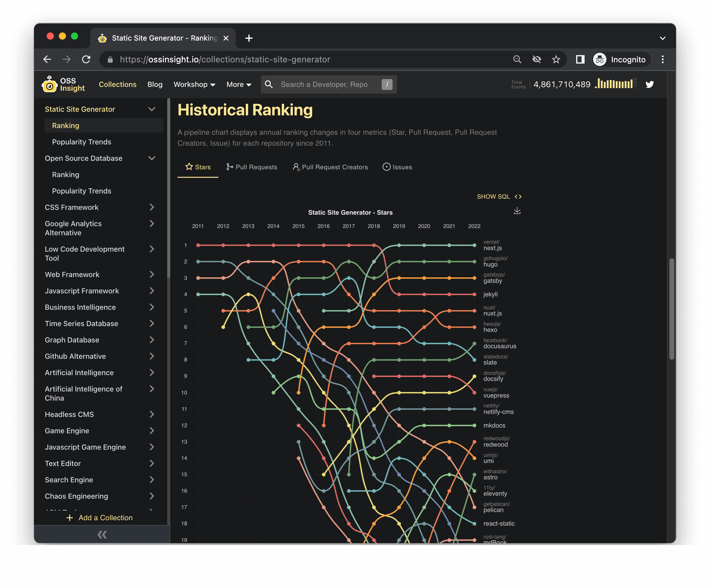Click the Add a Collection link
The height and width of the screenshot is (588, 710).
(x=105, y=518)
